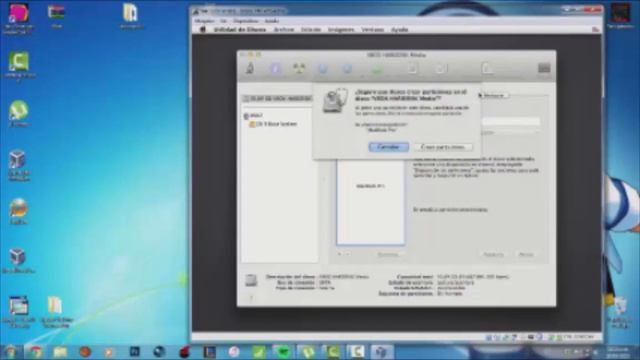Open the Ventana menu
The height and width of the screenshot is (360, 640).
click(372, 29)
